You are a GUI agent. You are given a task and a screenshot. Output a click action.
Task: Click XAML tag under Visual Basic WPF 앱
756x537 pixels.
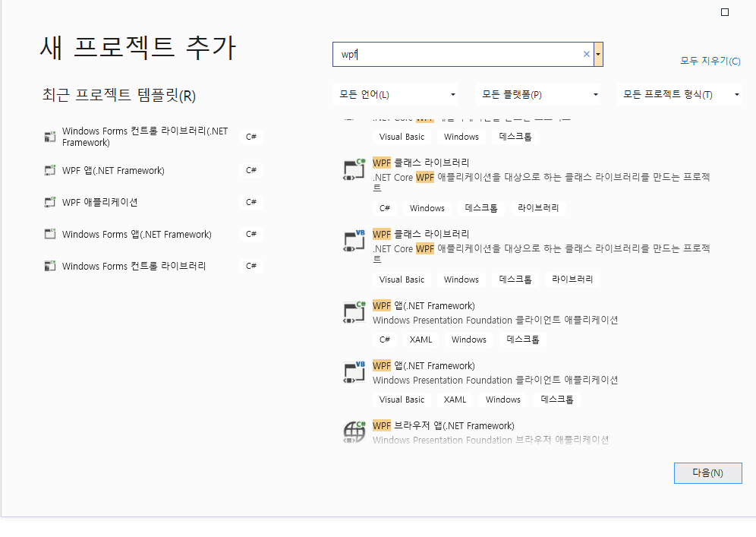(455, 400)
